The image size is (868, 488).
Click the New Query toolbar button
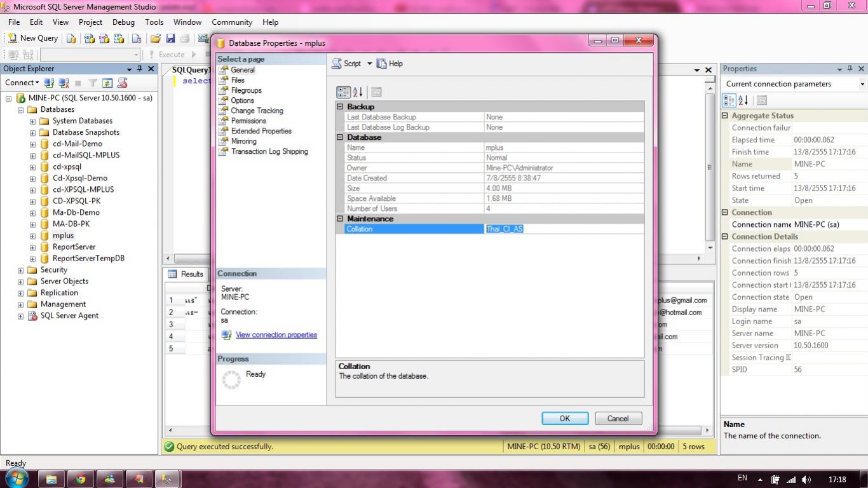tap(32, 38)
